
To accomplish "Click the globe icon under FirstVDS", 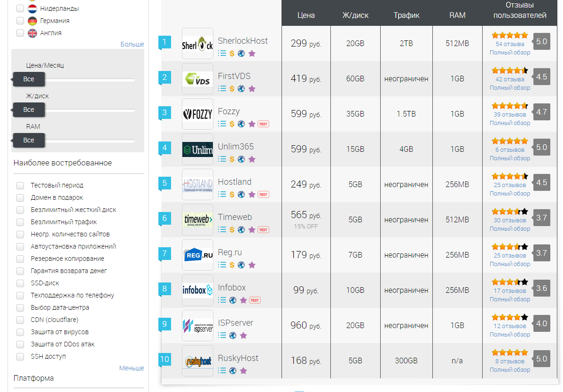I will (x=241, y=89).
